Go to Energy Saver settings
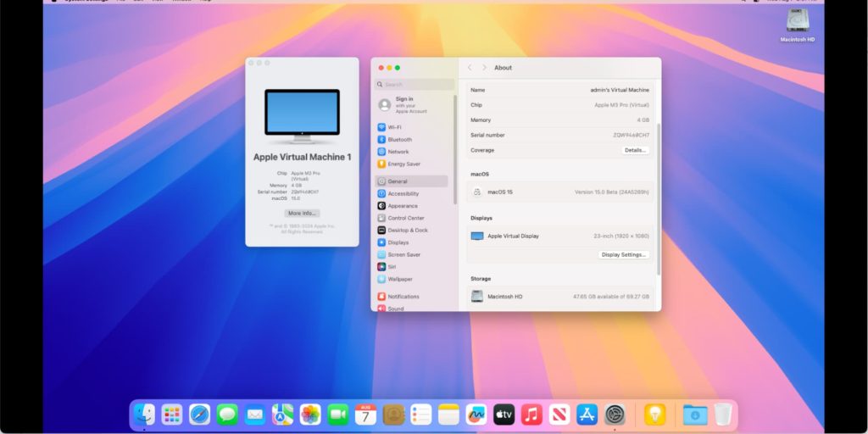Image resolution: width=868 pixels, height=434 pixels. 403,164
